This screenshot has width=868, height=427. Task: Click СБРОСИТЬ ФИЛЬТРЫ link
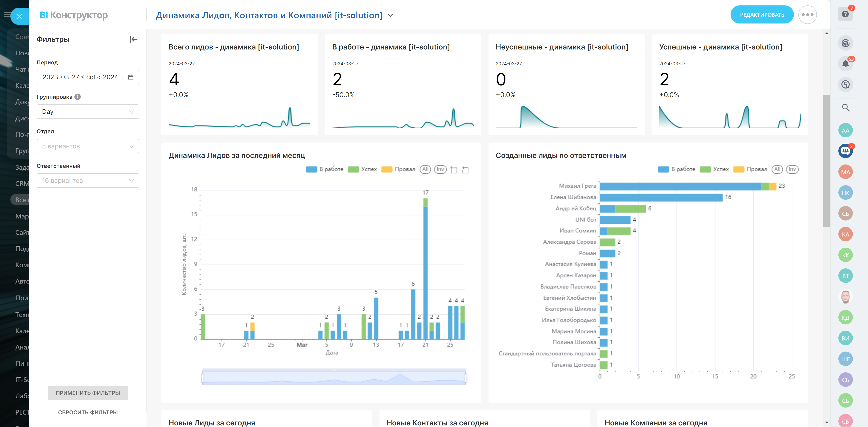88,412
